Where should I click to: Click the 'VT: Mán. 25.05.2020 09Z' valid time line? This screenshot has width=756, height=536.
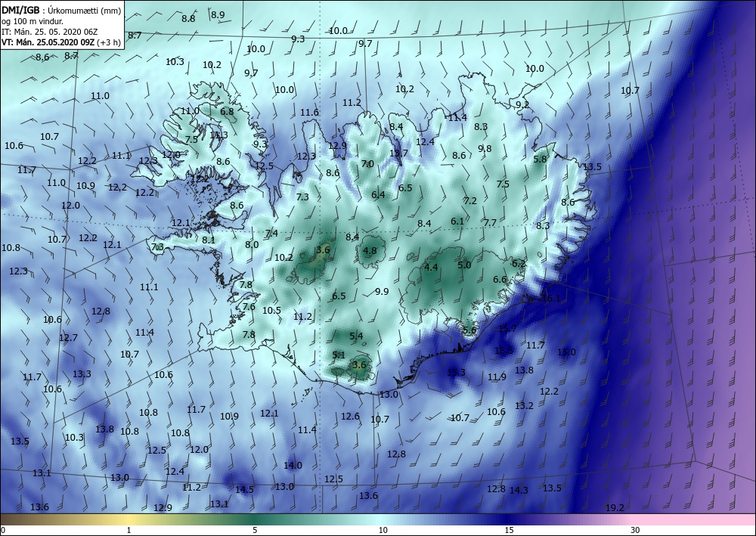pyautogui.click(x=48, y=42)
